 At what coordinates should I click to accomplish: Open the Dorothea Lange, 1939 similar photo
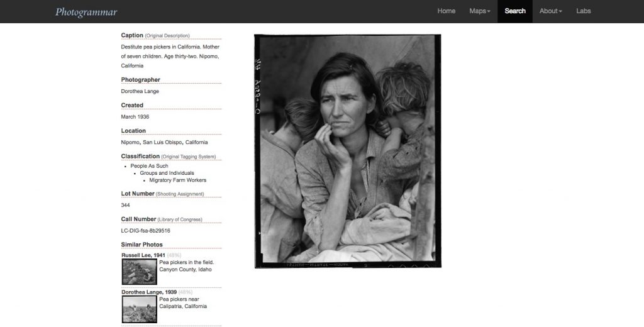148,292
